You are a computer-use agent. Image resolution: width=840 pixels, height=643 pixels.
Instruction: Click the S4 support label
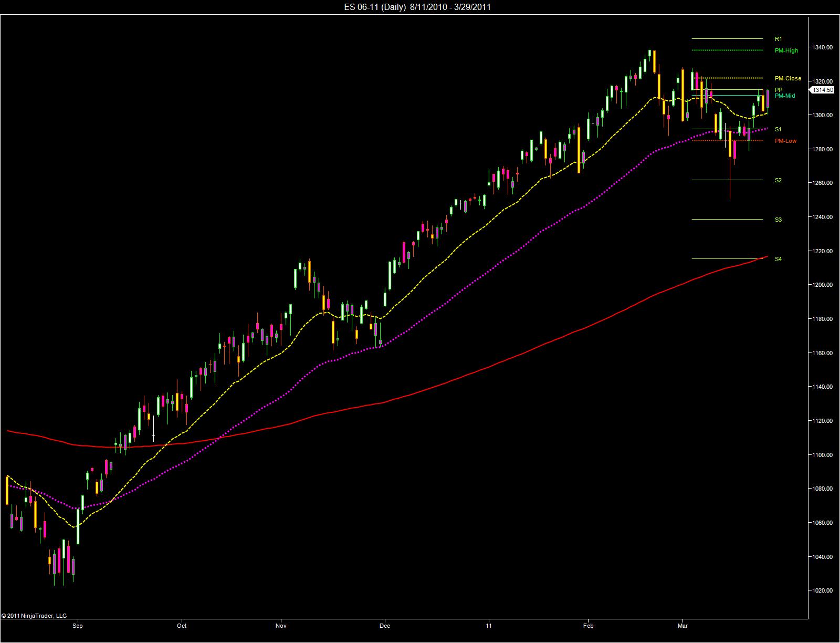tap(778, 259)
